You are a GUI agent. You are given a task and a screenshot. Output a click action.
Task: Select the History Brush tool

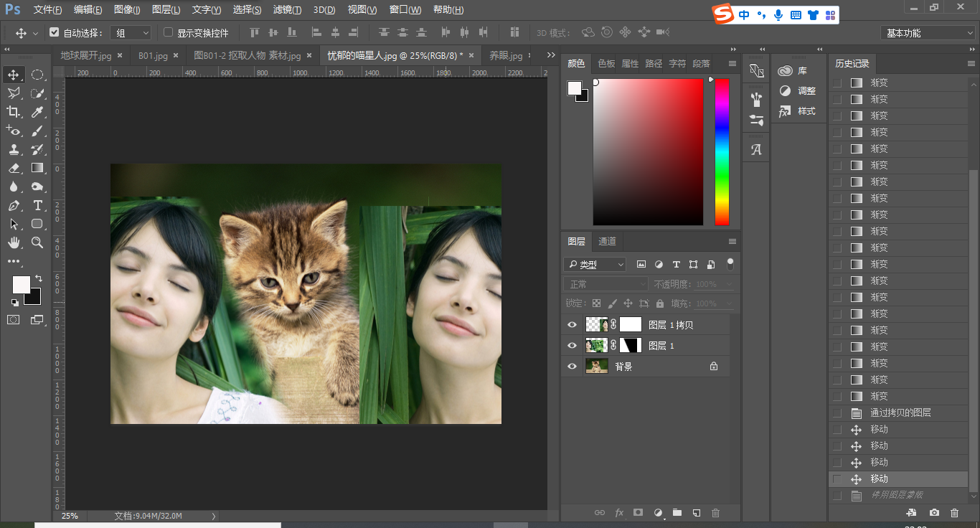pos(37,149)
